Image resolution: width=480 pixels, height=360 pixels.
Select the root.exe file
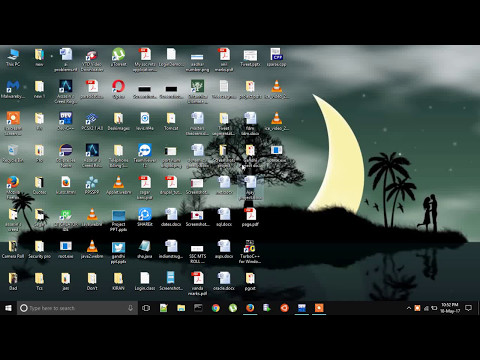pos(66,249)
